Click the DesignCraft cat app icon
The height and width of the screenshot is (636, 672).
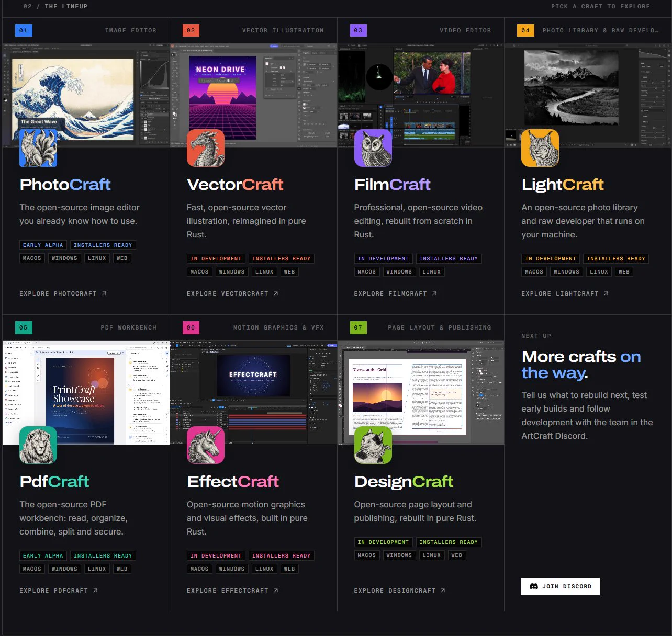(373, 445)
